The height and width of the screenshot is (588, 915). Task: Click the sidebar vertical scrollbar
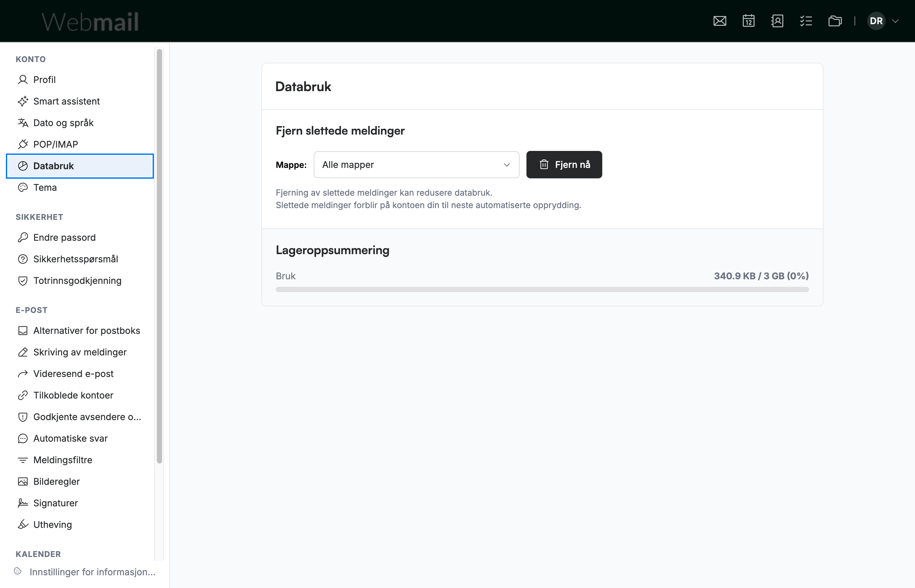pos(159,256)
